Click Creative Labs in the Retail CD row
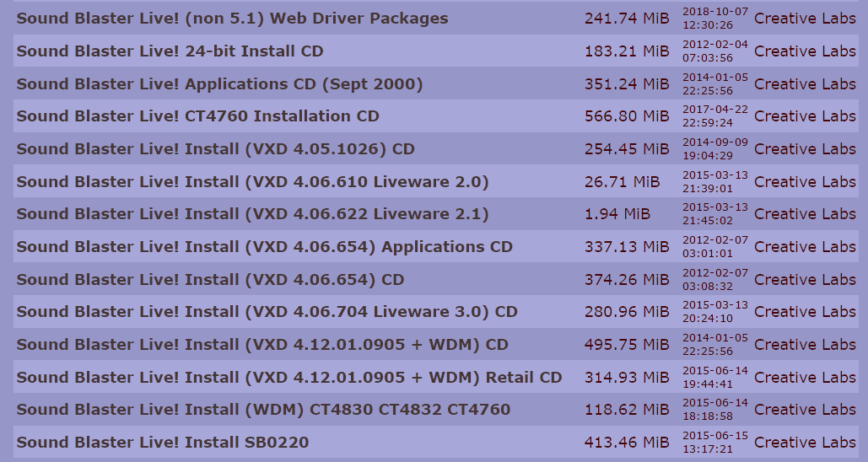The image size is (868, 462). click(x=805, y=377)
